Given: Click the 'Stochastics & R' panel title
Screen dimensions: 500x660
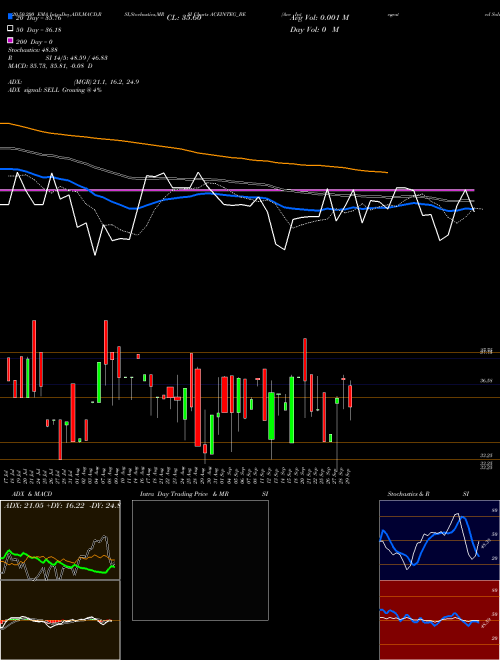Looking at the screenshot, I should (408, 494).
